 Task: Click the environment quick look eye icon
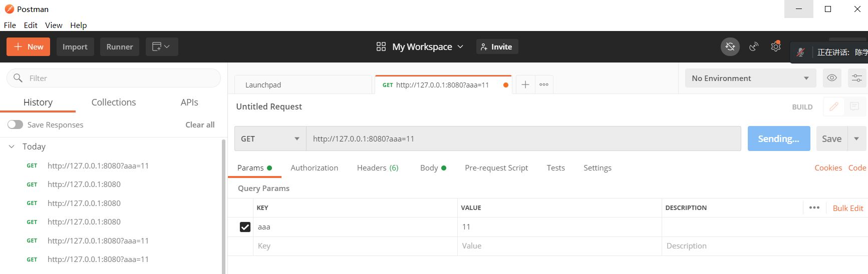pyautogui.click(x=831, y=78)
